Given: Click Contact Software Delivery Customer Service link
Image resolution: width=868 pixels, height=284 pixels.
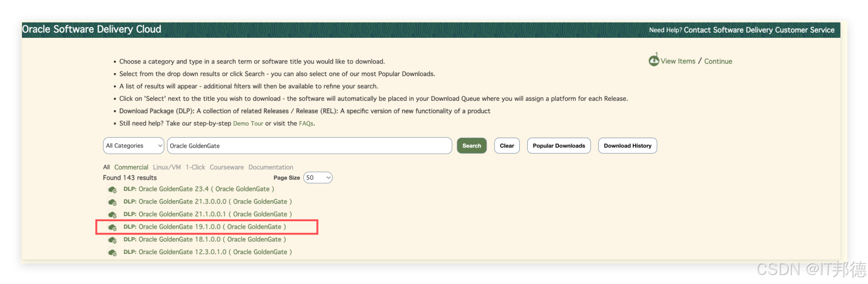Looking at the screenshot, I should pyautogui.click(x=759, y=30).
